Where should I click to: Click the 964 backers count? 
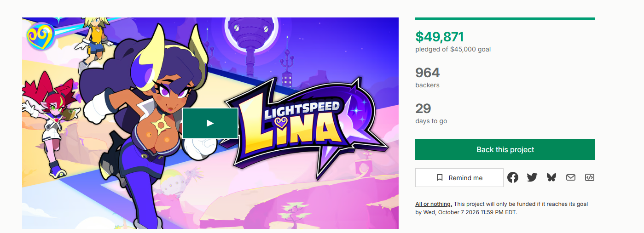tap(428, 73)
